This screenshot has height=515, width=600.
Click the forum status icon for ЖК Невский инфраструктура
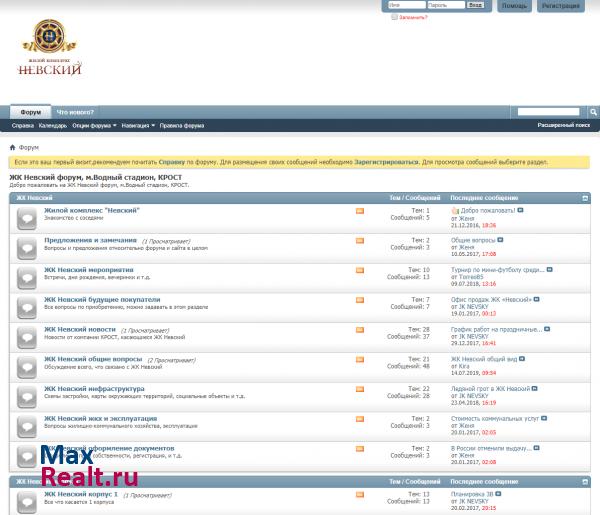(x=27, y=397)
